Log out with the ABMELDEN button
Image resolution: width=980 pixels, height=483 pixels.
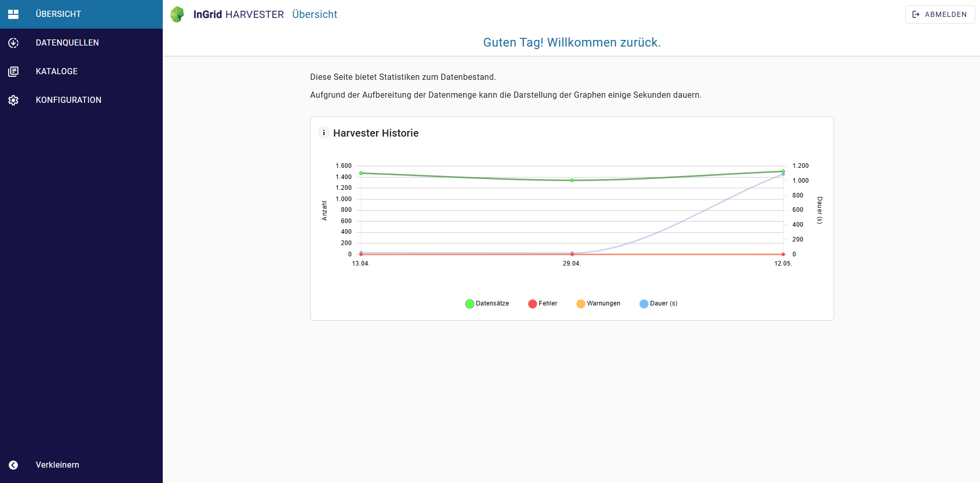(940, 14)
